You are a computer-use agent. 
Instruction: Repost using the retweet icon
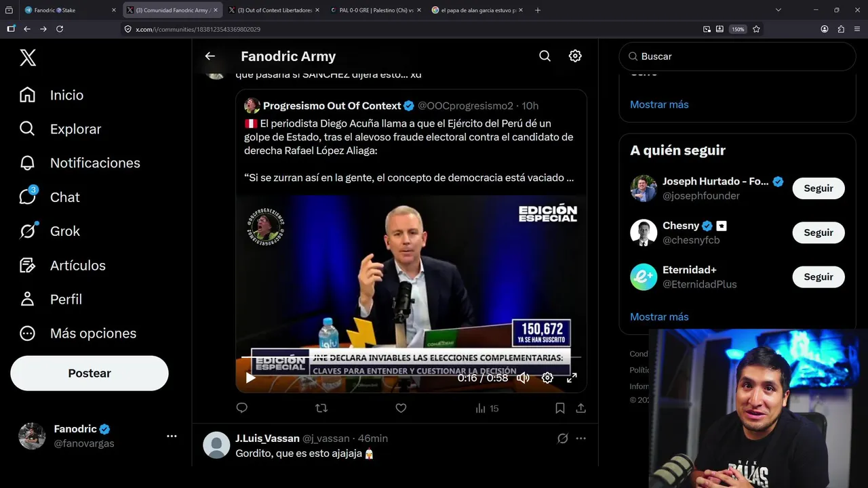pyautogui.click(x=321, y=408)
